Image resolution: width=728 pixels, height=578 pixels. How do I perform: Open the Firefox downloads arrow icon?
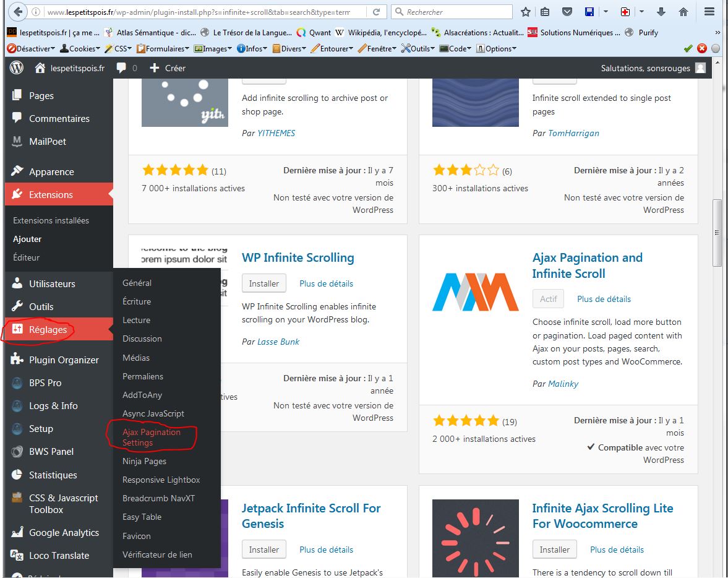pos(661,12)
